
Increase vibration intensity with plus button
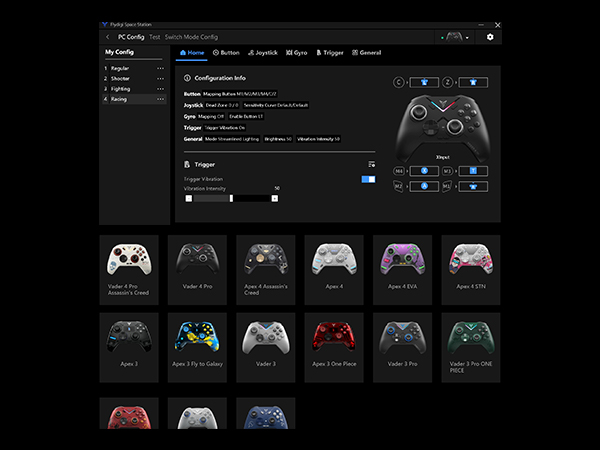[x=275, y=198]
